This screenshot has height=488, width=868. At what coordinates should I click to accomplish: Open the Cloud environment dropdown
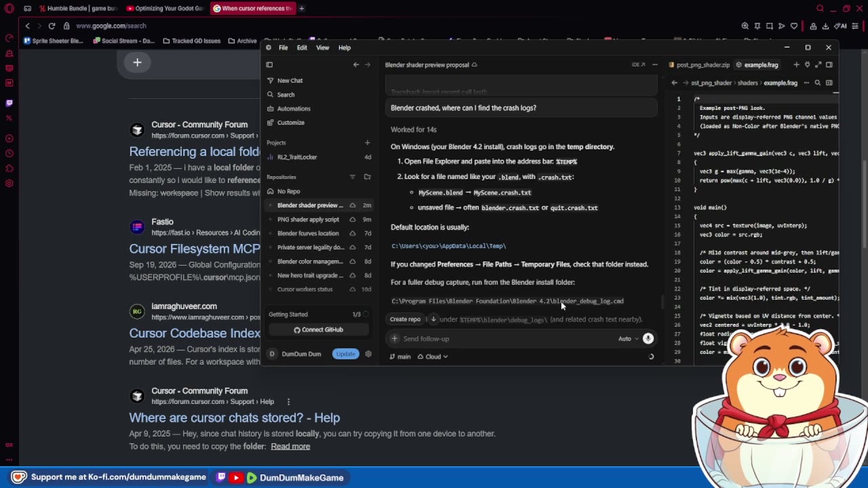pos(433,357)
